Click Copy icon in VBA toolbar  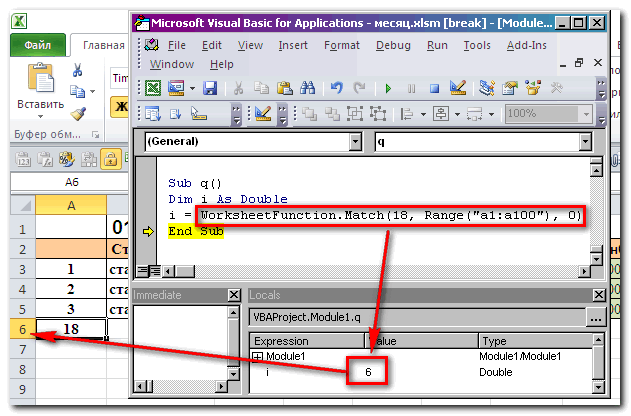pos(261,88)
